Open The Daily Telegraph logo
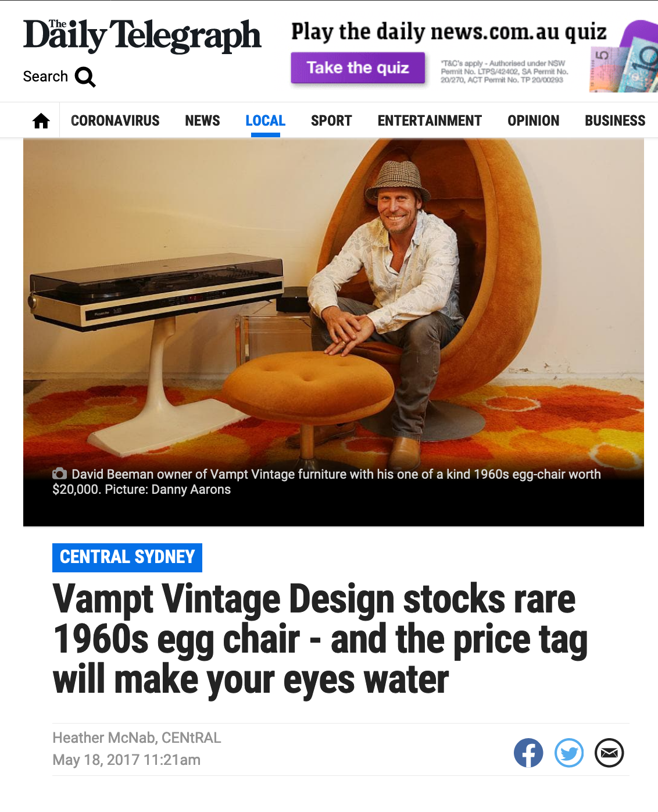Viewport: 658px width, 812px height. (x=142, y=35)
